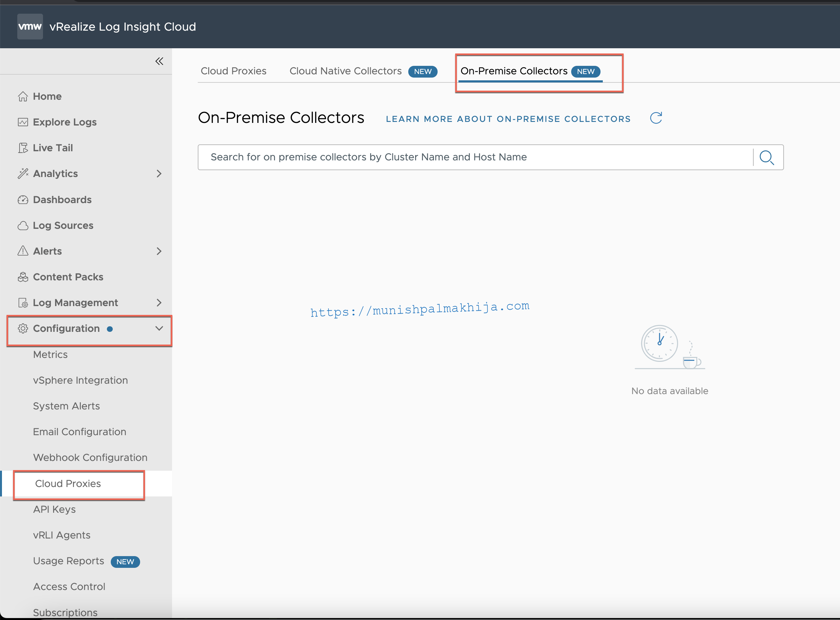Open Learn More About On-Premise Collectors link

pyautogui.click(x=508, y=119)
